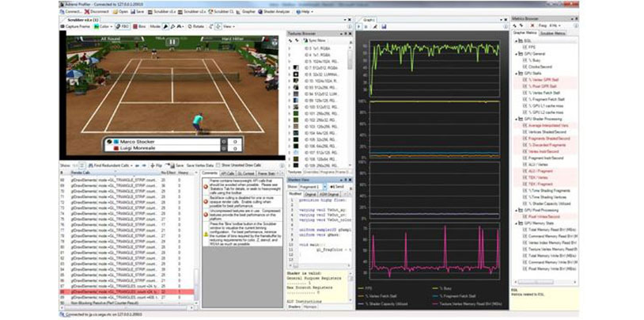This screenshot has width=644, height=320.
Task: Click the graph save disk icon
Action: [384, 26]
